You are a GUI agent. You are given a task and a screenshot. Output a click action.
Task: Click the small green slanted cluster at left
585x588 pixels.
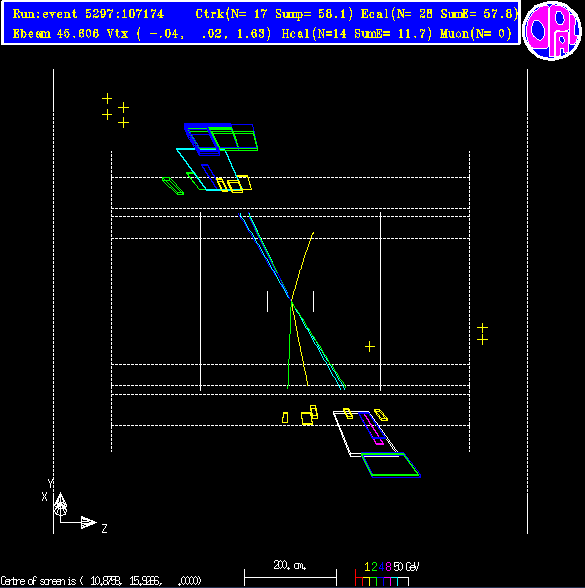click(173, 186)
